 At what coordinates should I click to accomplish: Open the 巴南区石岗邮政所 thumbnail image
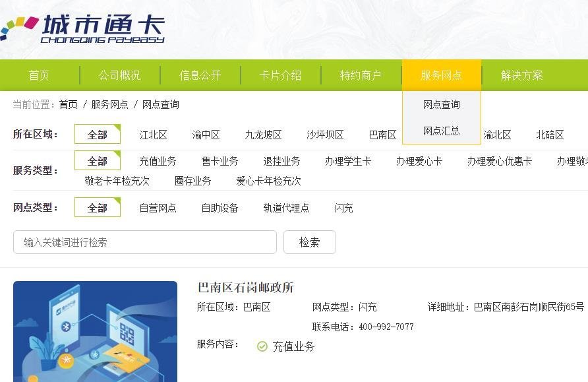[95, 331]
